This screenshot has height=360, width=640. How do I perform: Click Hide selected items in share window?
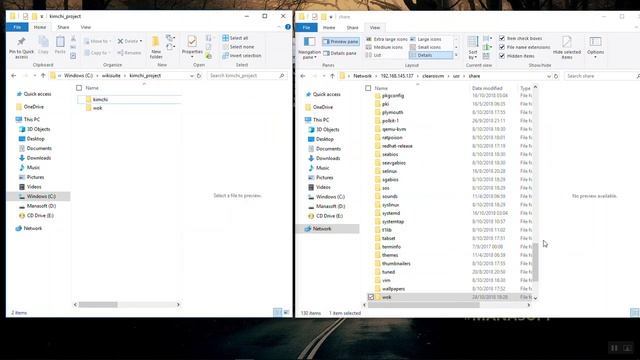tap(567, 48)
